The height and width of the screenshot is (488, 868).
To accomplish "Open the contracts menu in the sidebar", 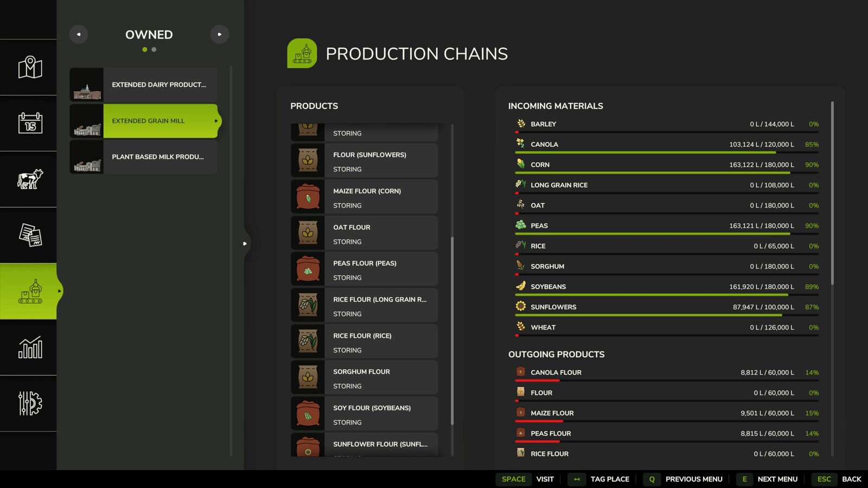I will coord(28,235).
